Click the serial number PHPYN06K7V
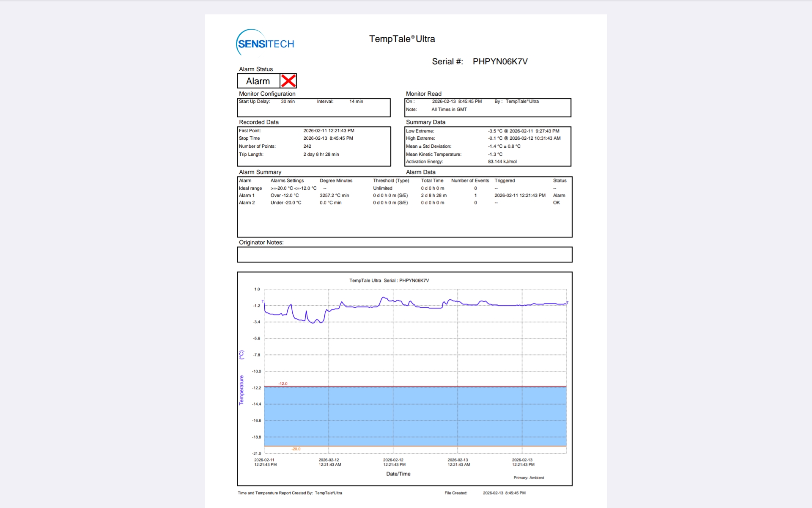812x508 pixels. click(x=500, y=61)
